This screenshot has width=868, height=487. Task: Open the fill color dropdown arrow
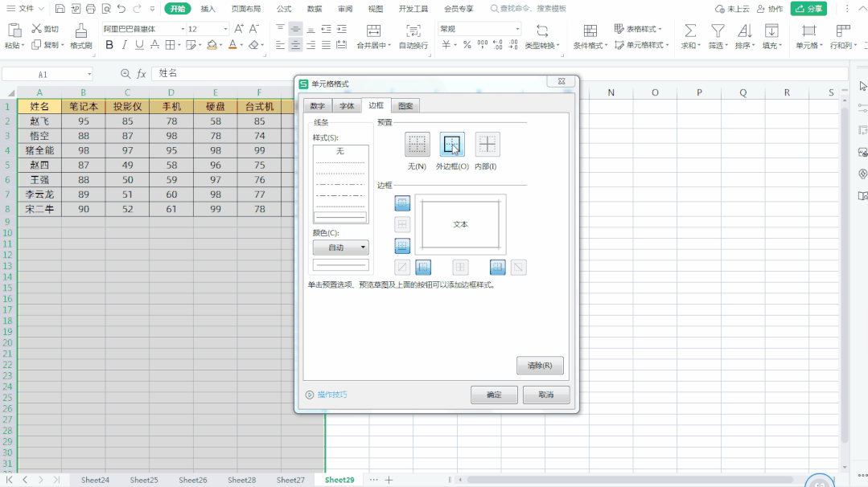coord(220,45)
